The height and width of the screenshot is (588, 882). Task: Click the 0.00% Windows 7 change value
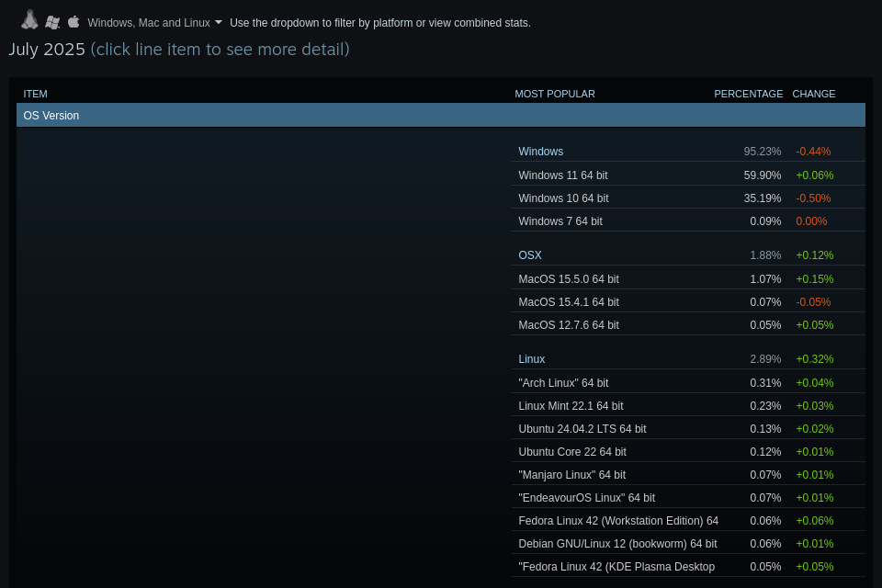point(811,221)
